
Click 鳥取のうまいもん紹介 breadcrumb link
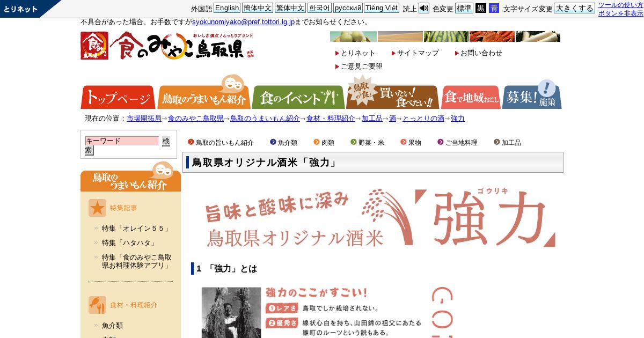[265, 119]
